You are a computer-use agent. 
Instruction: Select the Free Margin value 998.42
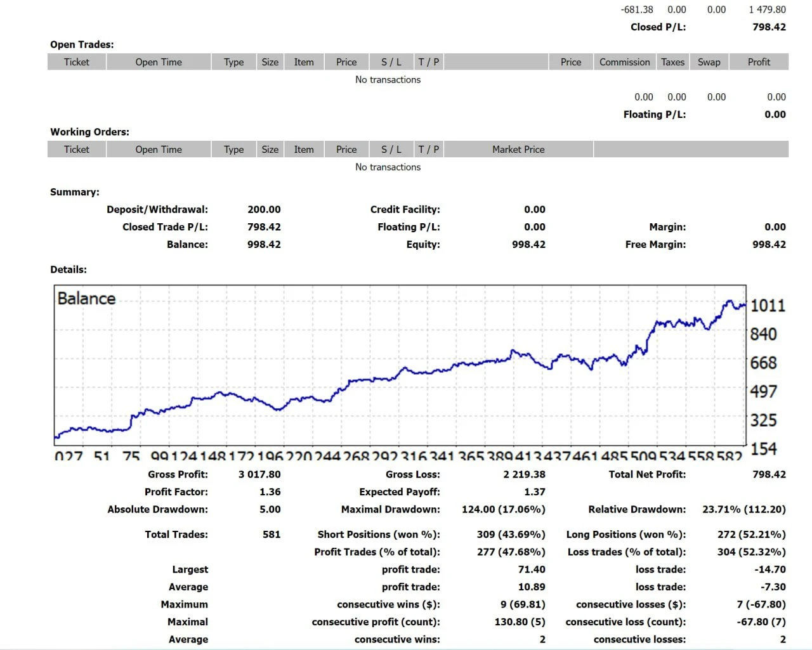(x=769, y=245)
